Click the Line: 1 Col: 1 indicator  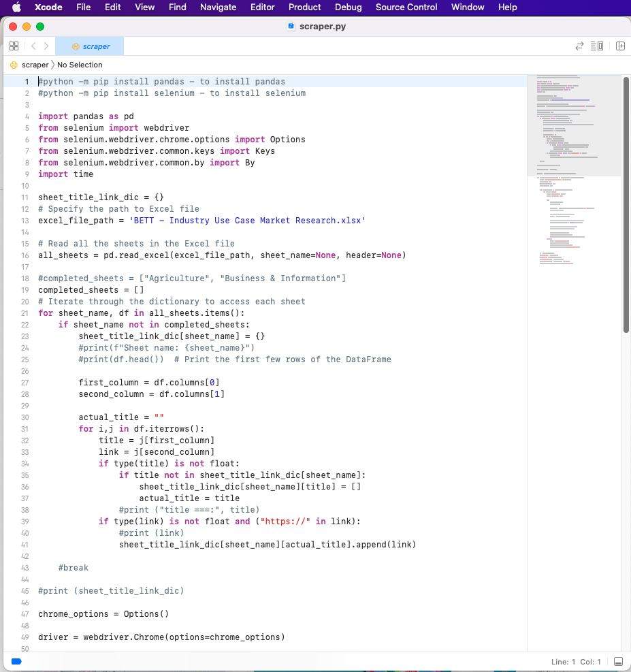coord(576,662)
